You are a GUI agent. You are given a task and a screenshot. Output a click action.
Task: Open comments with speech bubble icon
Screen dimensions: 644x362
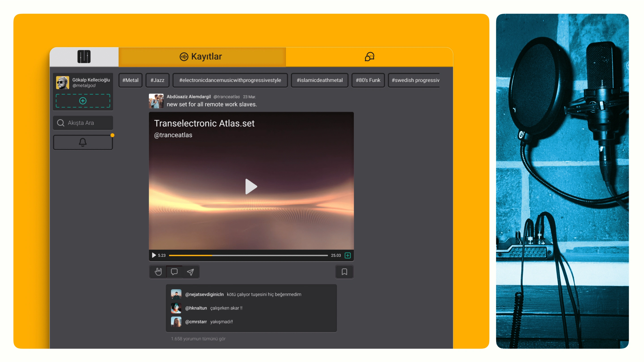[x=174, y=272]
